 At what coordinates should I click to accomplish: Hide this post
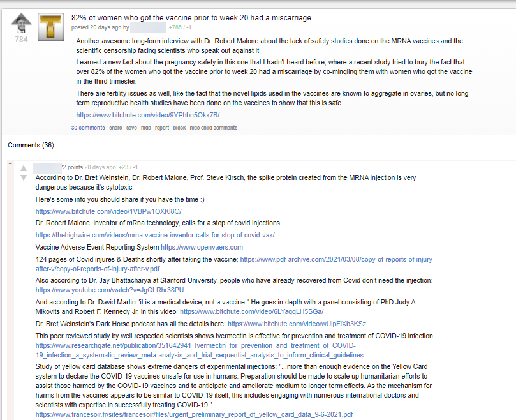146,128
